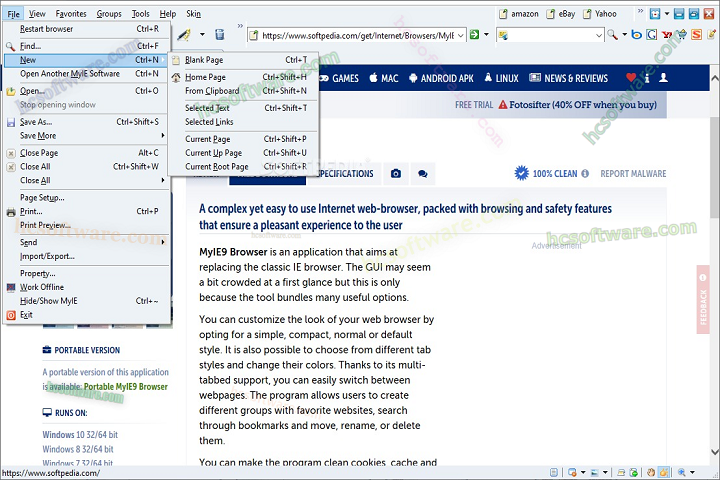Expand the search box dropdown
Screen dimensions: 720x480
pos(598,35)
